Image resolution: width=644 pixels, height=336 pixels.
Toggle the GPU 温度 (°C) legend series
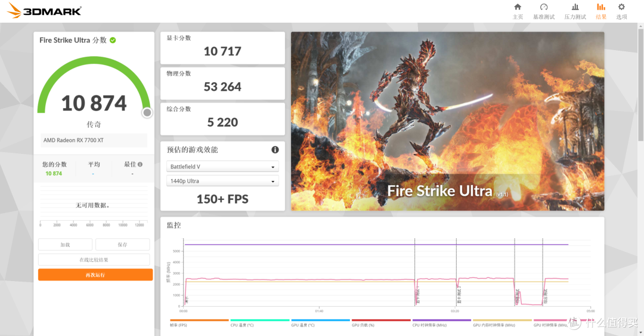[x=321, y=323]
